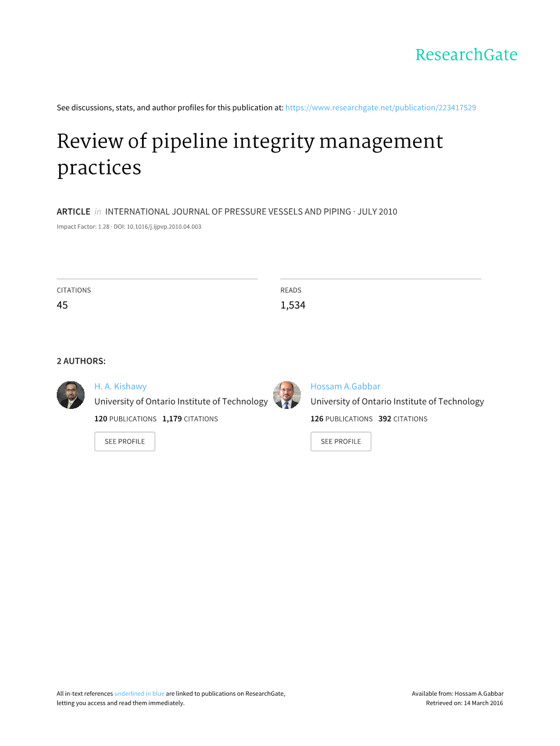Click Gabbar's 392 citations stat
Image resolution: width=560 pixels, height=746 pixels.
click(402, 419)
